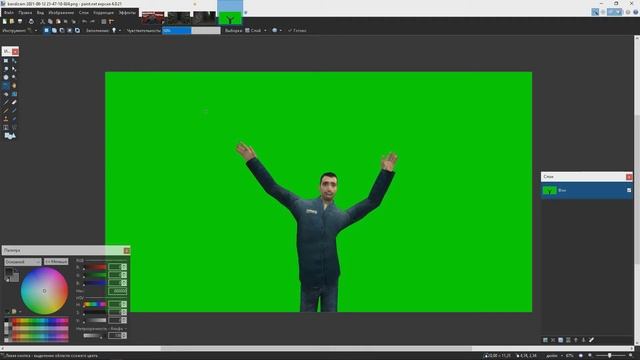Select the Pan hand tool
This screenshot has height=360, width=640.
pos(14,86)
